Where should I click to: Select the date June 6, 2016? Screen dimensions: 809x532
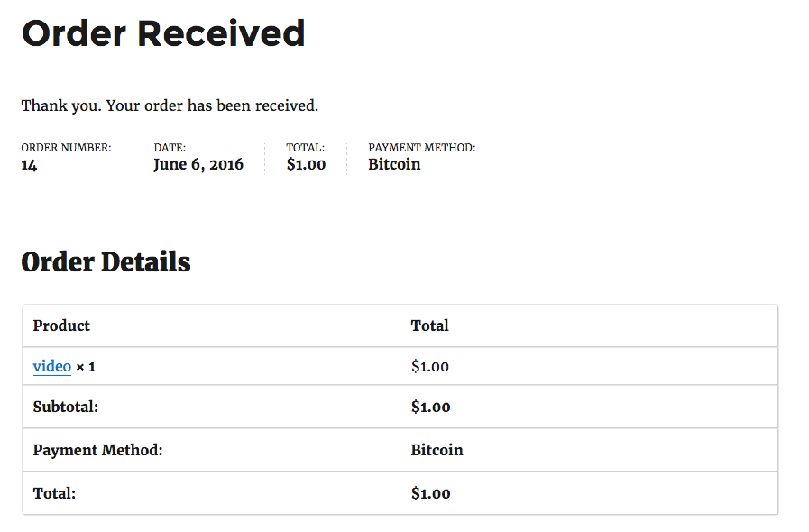(x=198, y=165)
